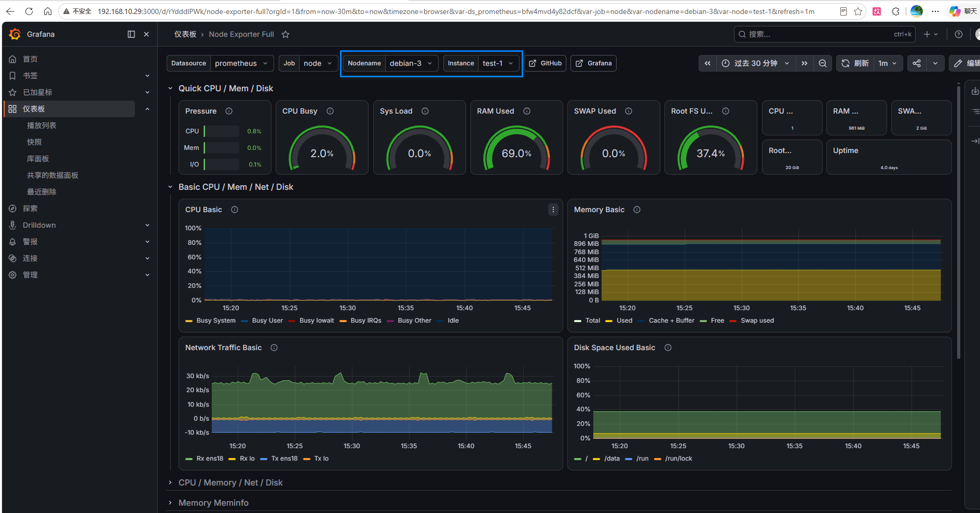Show info for the CPU Busy panel
Viewport: 980px width, 513px height.
(330, 111)
